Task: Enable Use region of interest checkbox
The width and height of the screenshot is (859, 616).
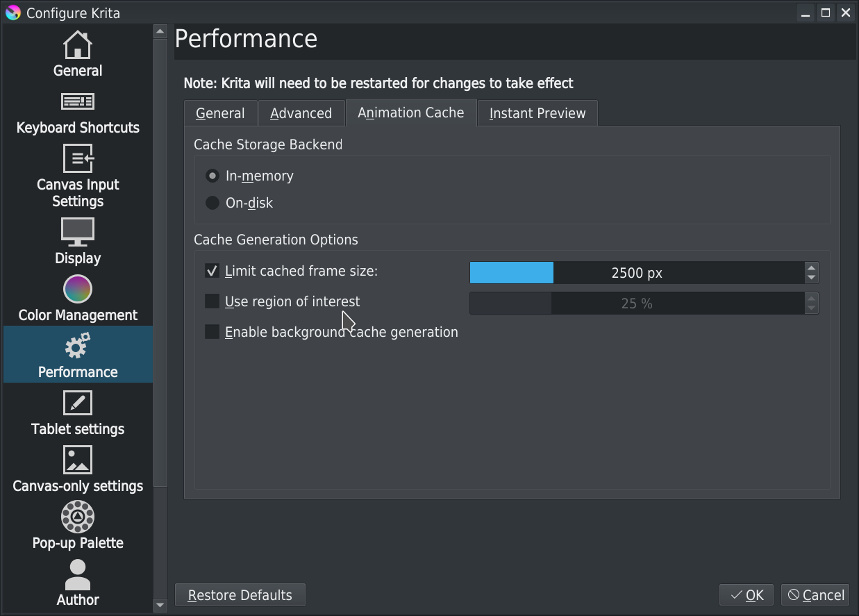Action: click(x=212, y=301)
